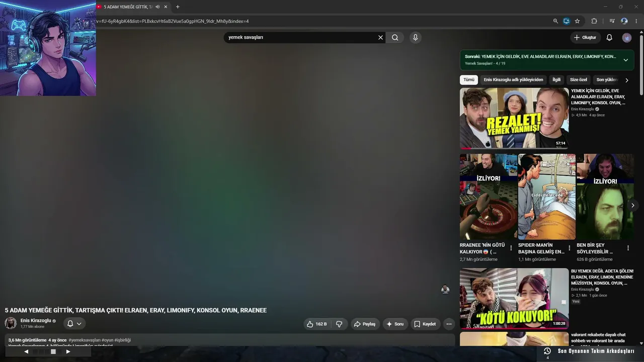The width and height of the screenshot is (644, 362).
Task: Click the '3,6 Mn görüntüleme' description text
Action: click(27, 340)
